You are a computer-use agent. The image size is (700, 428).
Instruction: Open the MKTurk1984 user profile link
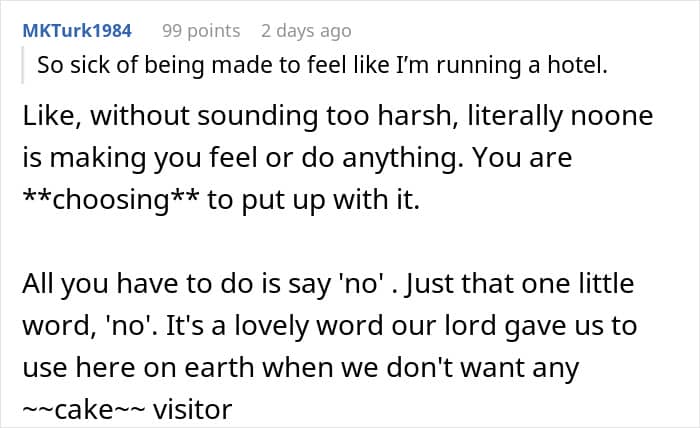point(76,30)
